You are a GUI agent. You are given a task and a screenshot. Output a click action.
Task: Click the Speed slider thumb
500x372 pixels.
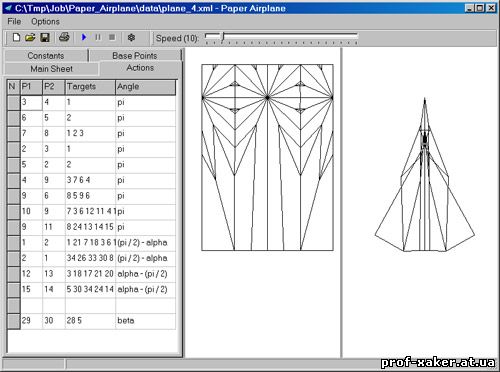tap(223, 37)
